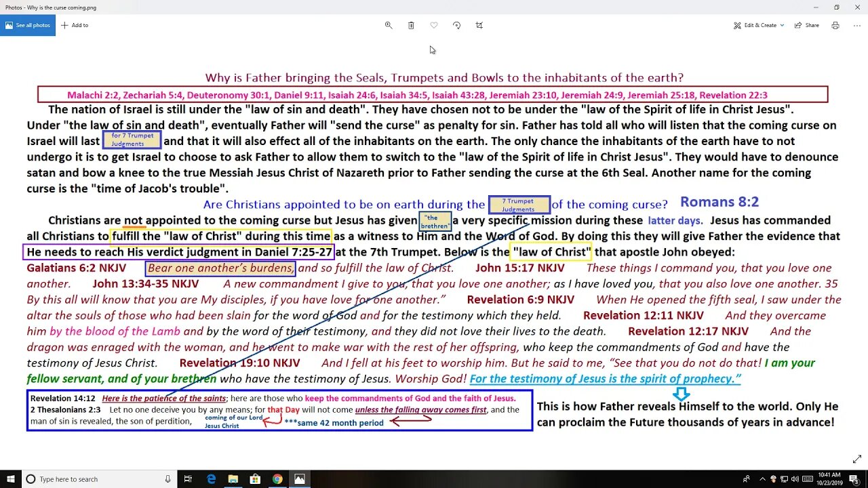Screen dimensions: 868x488
Task: Open File Explorer from the taskbar
Action: click(x=233, y=479)
